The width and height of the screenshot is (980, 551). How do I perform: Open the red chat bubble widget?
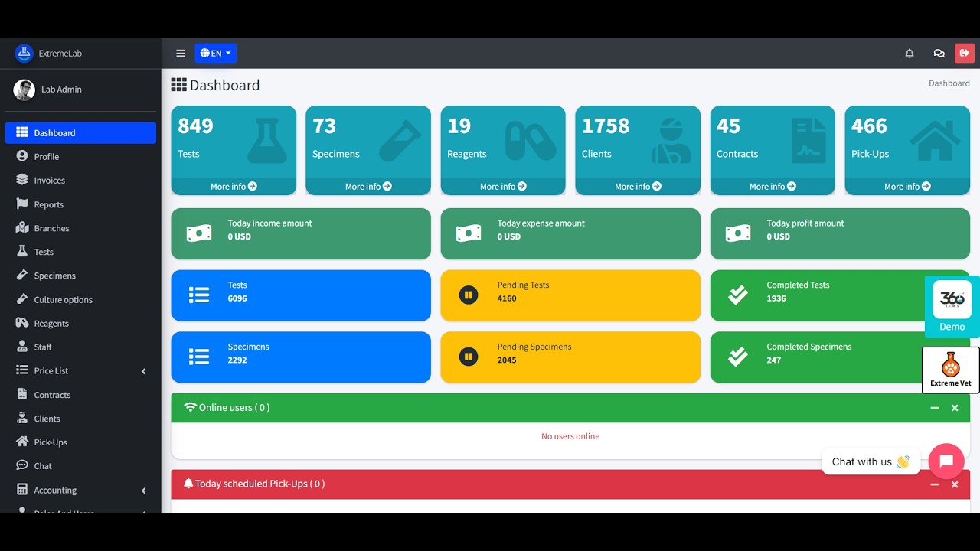coord(946,461)
